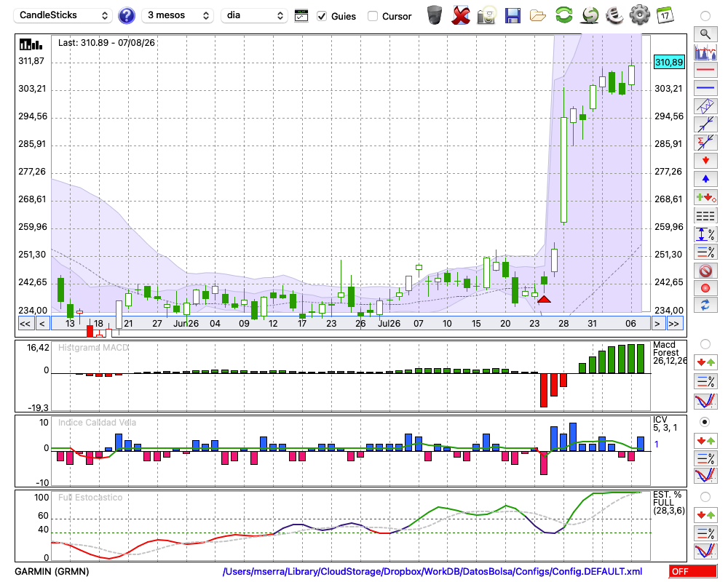Open the 3 mesos period dropdown
The image size is (728, 582).
[x=178, y=15]
